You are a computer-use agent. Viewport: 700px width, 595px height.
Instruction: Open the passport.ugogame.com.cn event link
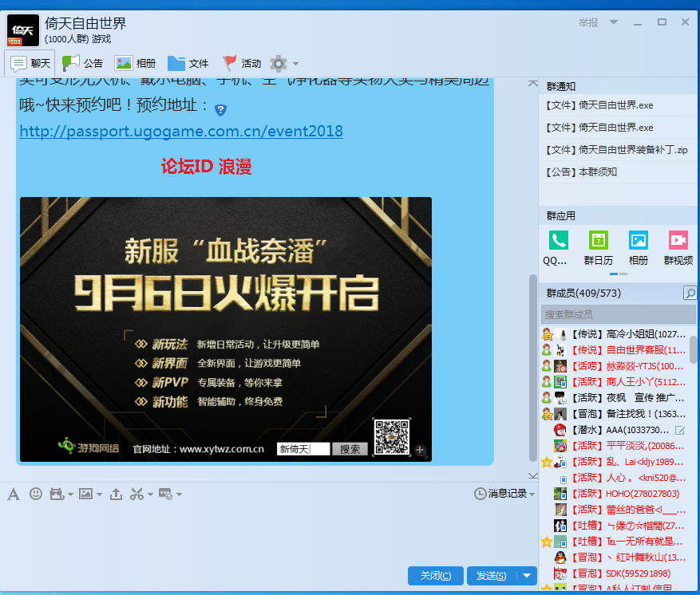181,131
